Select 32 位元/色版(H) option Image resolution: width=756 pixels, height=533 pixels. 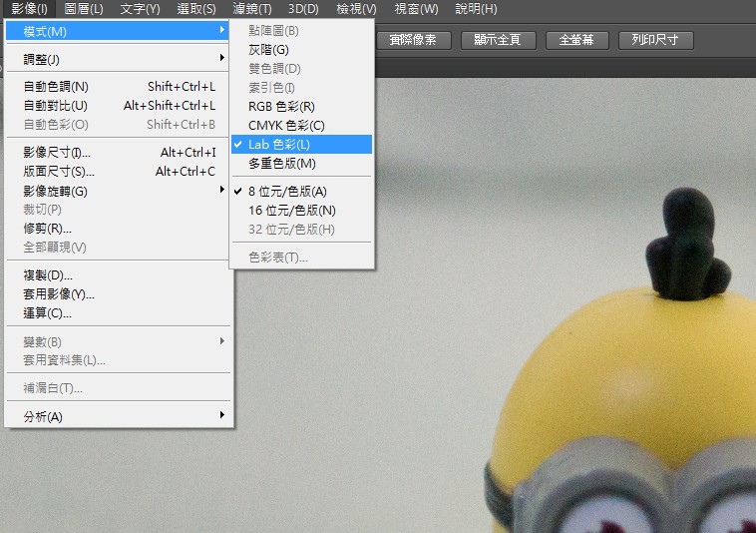pos(302,230)
